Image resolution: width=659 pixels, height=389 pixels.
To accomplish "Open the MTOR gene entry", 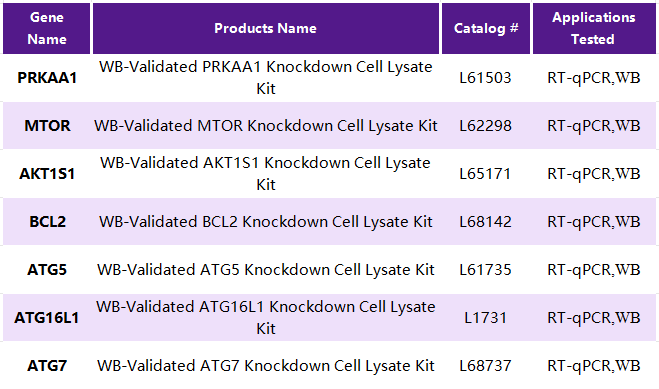I will [x=47, y=126].
